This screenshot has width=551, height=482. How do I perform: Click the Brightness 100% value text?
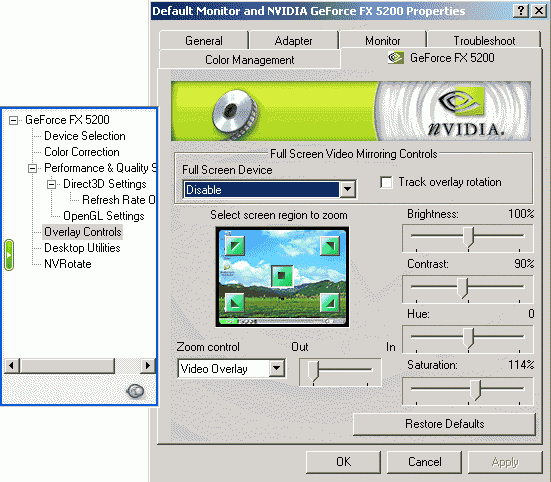(x=521, y=214)
